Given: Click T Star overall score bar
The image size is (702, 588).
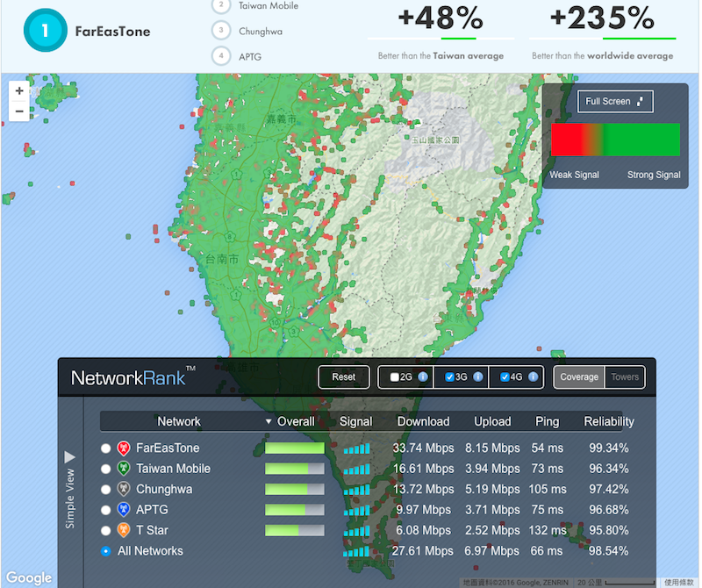Looking at the screenshot, I should pos(295,531).
